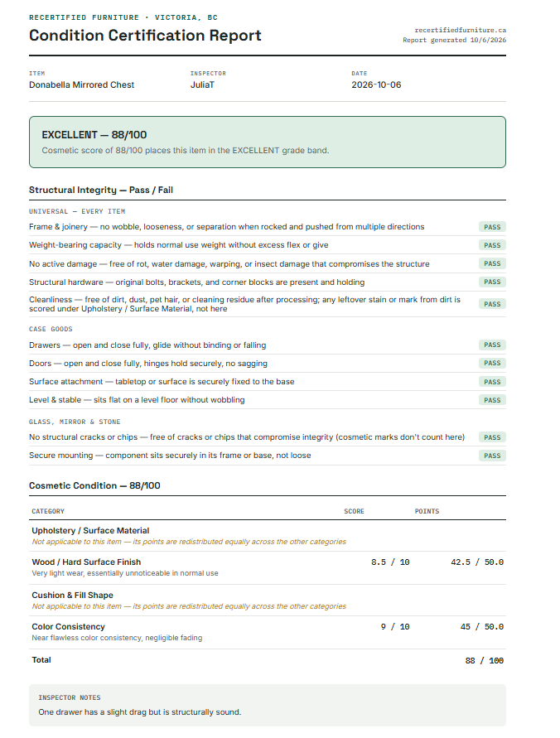Click the SCORE column header
560x738 pixels.
pos(354,511)
